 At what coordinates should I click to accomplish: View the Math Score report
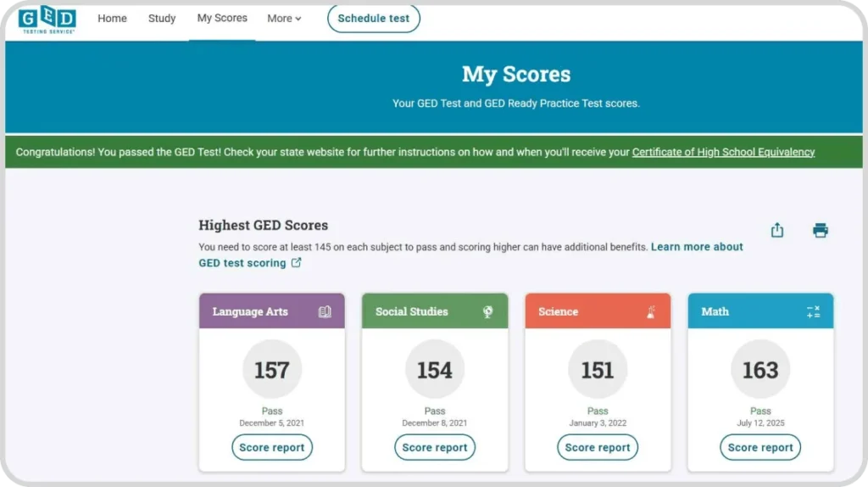click(760, 447)
